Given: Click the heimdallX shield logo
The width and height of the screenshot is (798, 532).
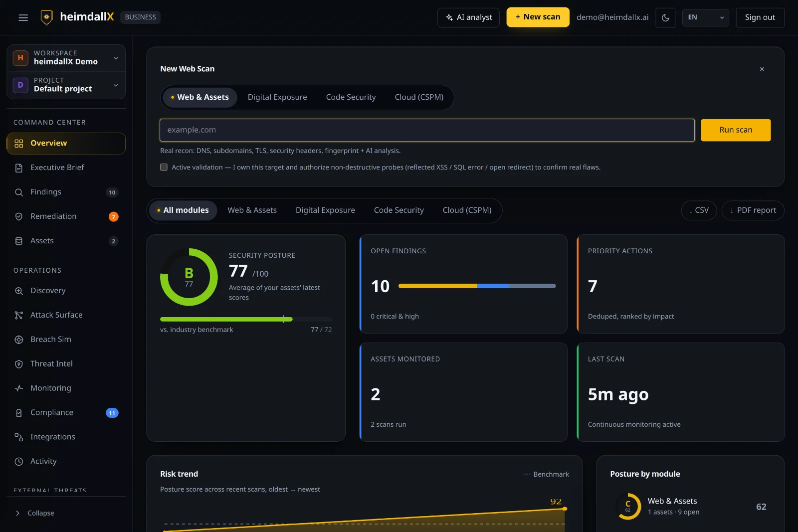Looking at the screenshot, I should point(46,17).
